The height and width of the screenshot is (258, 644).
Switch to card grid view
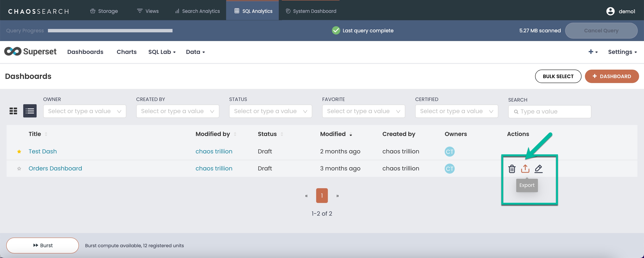tap(13, 111)
